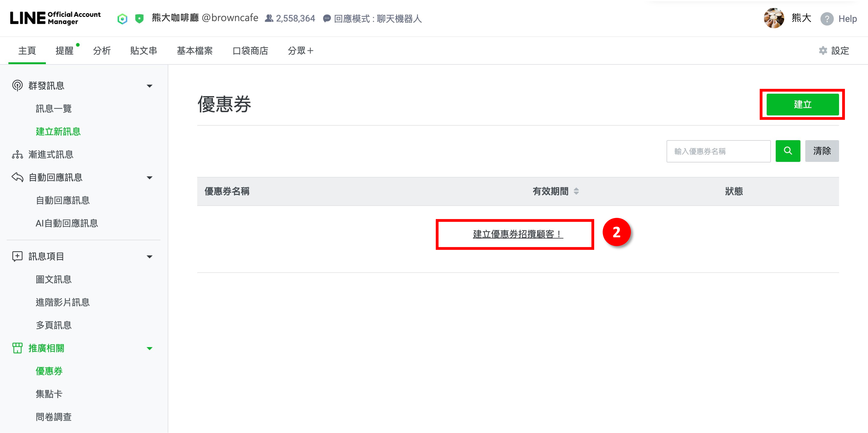Click the 訊息項目 plus-bubble icon
The width and height of the screenshot is (868, 433).
(x=17, y=256)
